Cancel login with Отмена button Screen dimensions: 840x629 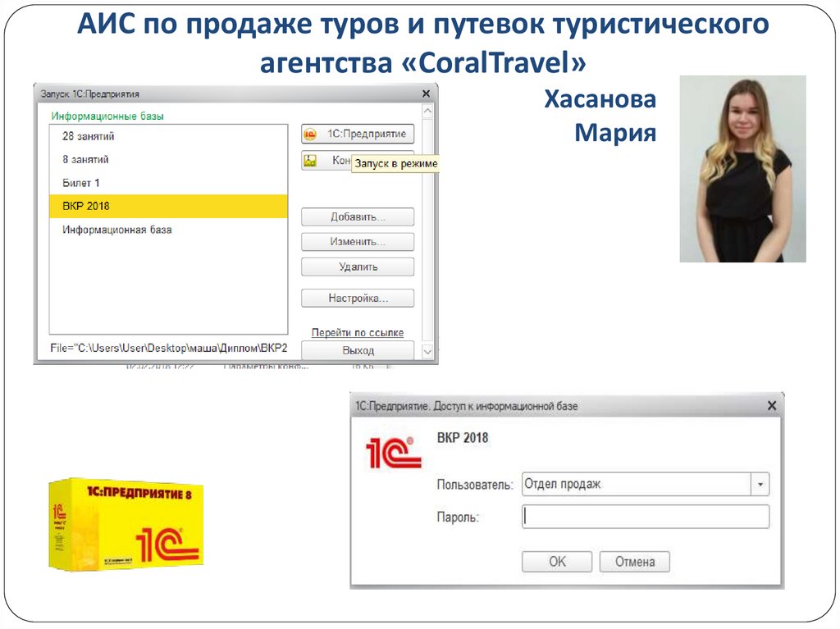[x=634, y=562]
